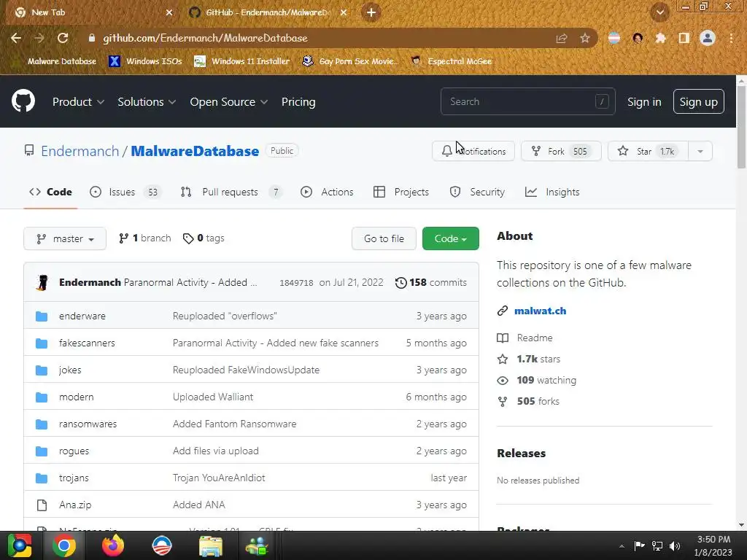
Task: Open File Explorer from the taskbar
Action: 210,545
